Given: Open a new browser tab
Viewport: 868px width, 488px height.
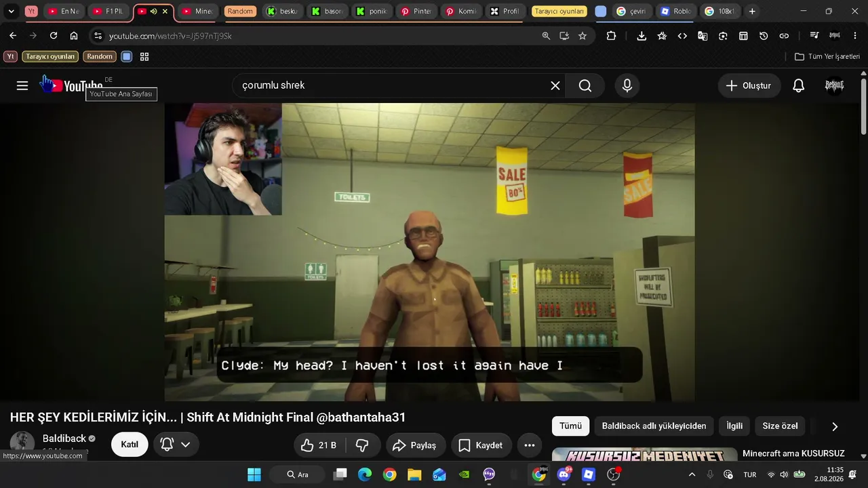Looking at the screenshot, I should point(752,12).
